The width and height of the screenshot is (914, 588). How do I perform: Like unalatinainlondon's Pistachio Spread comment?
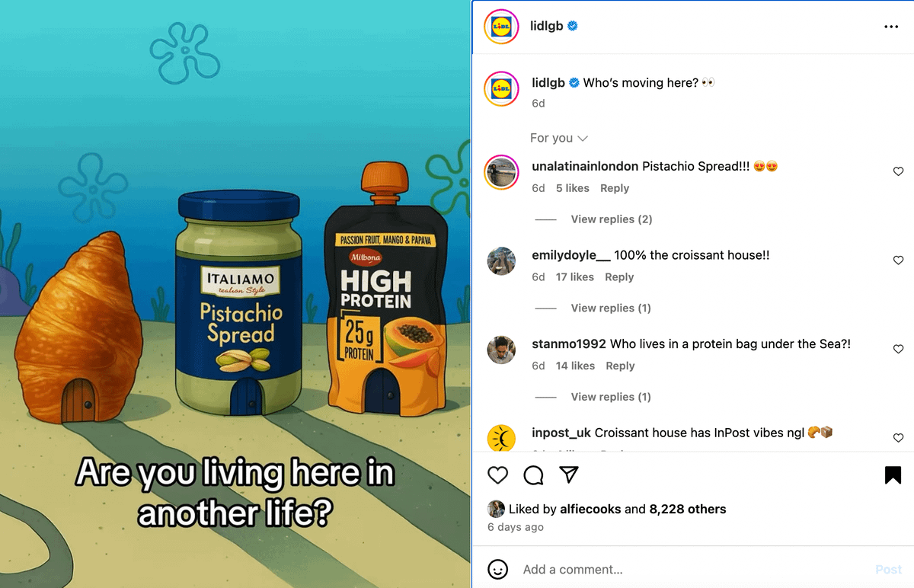coord(898,171)
